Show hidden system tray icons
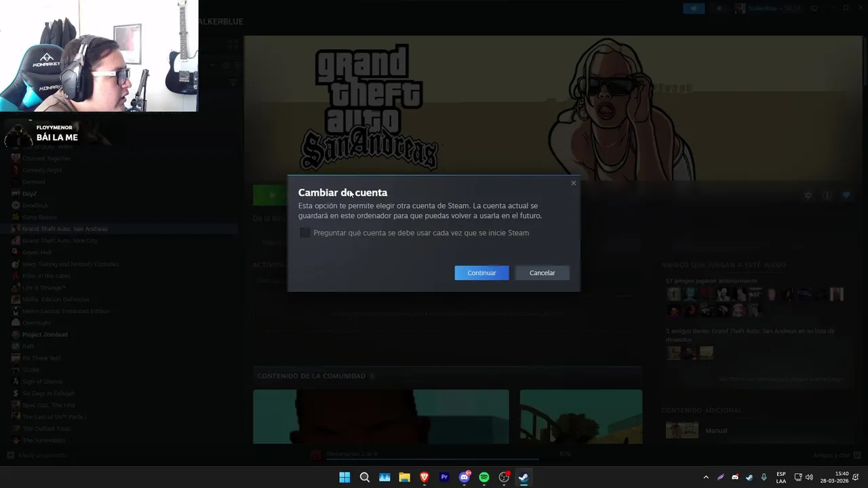This screenshot has height=488, width=868. (x=706, y=477)
